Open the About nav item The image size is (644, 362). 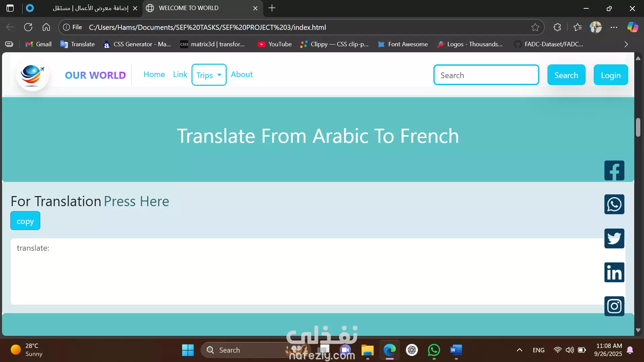pos(241,74)
